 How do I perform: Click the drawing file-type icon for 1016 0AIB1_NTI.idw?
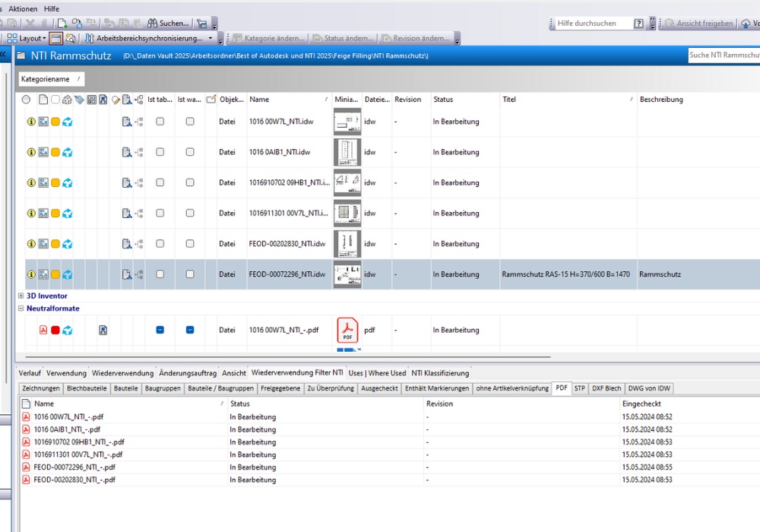point(43,152)
